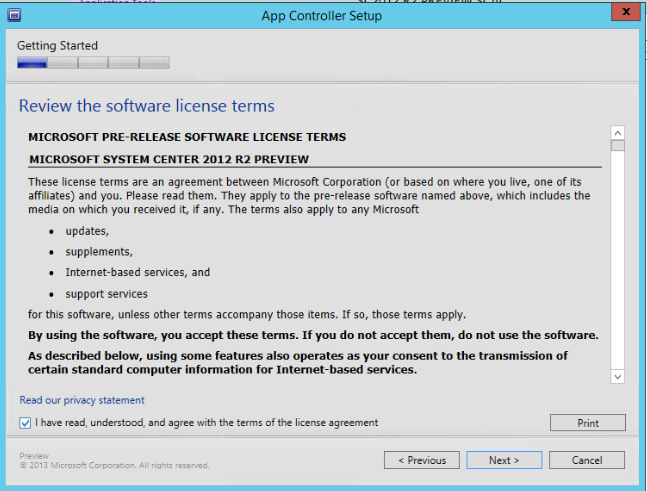This screenshot has height=491, width=647.
Task: Click the 'System Center 2012 R2 Preview' heading
Action: 169,159
